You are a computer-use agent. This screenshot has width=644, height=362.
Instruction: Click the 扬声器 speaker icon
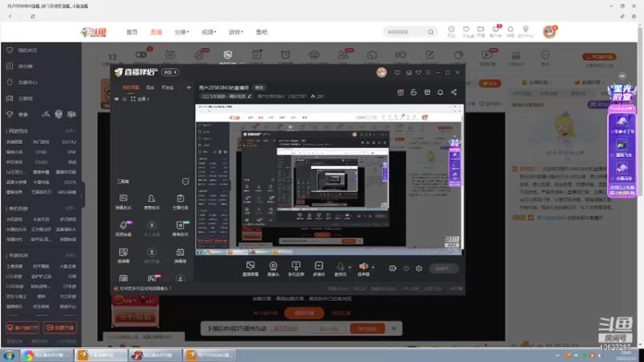pos(364,267)
